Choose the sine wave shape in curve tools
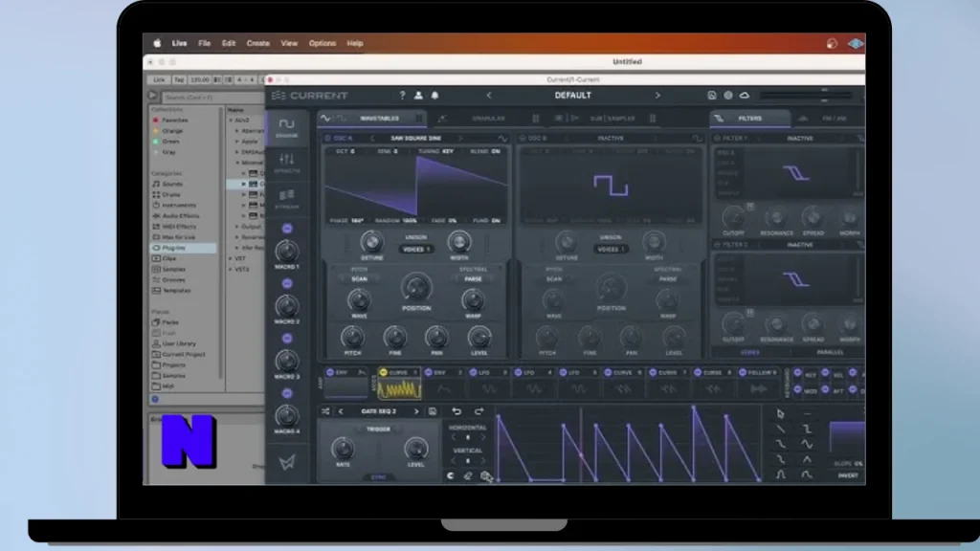This screenshot has height=551, width=980. (x=807, y=444)
